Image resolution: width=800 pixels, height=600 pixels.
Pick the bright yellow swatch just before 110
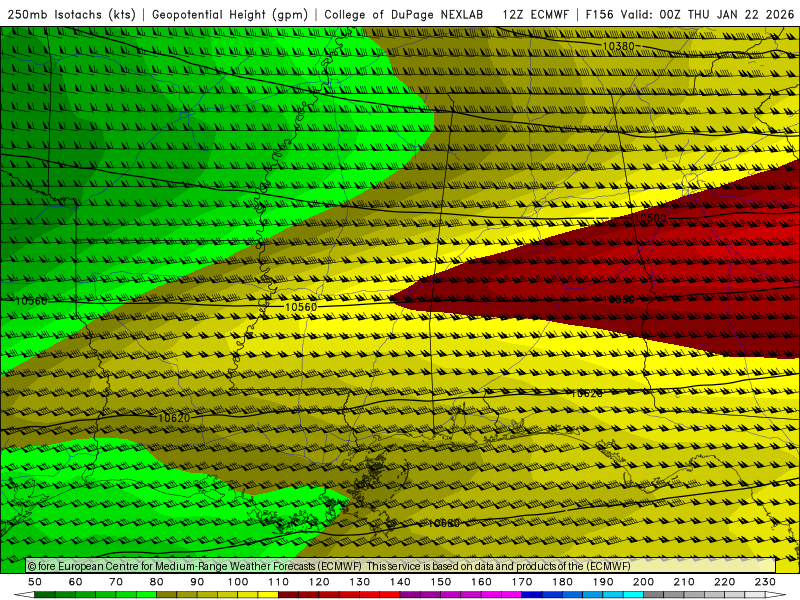point(268,595)
